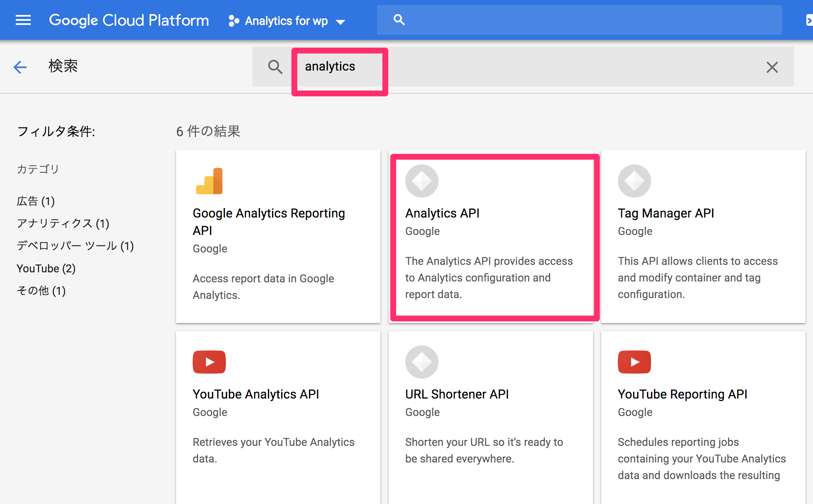The image size is (813, 504).
Task: Click the YouTube Analytics API play icon
Action: coord(209,362)
